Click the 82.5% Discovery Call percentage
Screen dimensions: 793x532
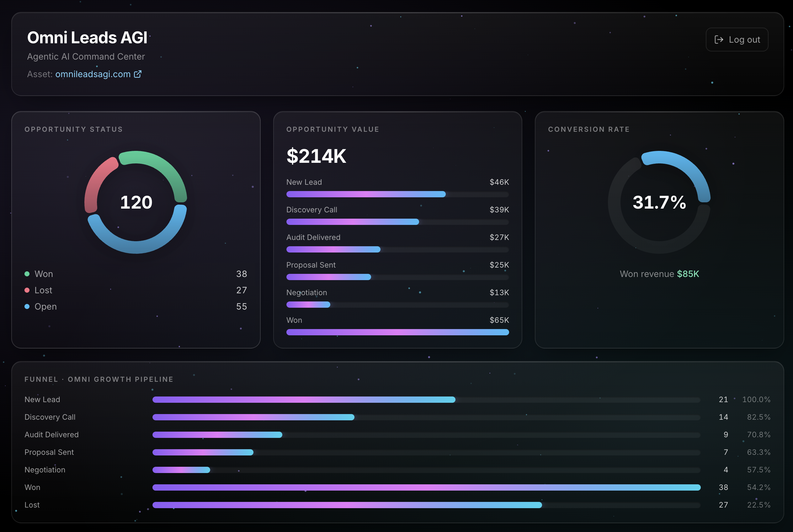point(759,417)
